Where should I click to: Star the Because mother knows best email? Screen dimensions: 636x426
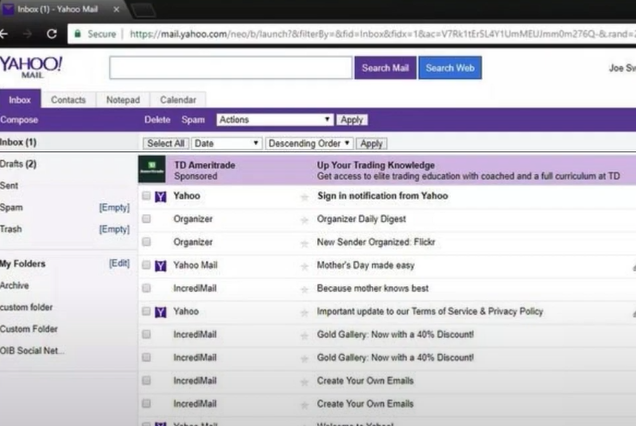[304, 290]
